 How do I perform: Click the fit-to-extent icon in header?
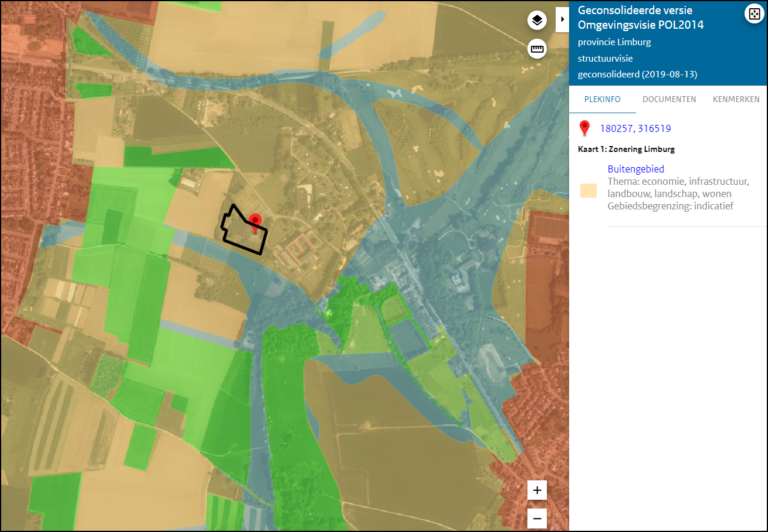(x=753, y=13)
